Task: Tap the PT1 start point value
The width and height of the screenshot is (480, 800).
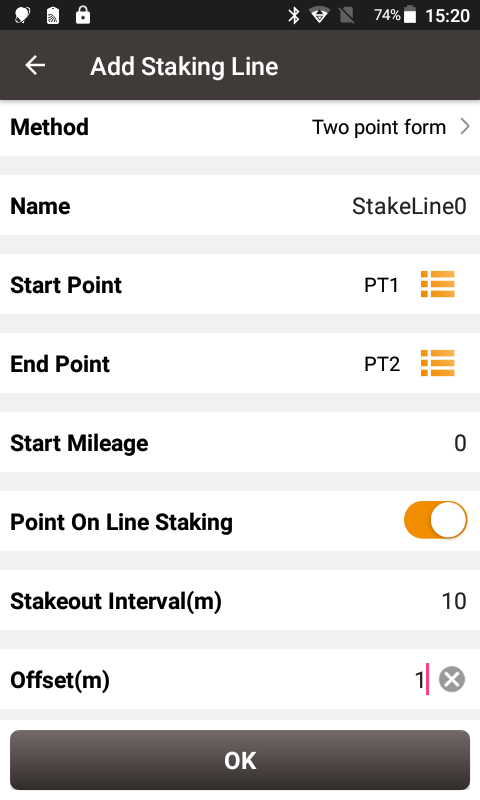Action: [x=381, y=285]
